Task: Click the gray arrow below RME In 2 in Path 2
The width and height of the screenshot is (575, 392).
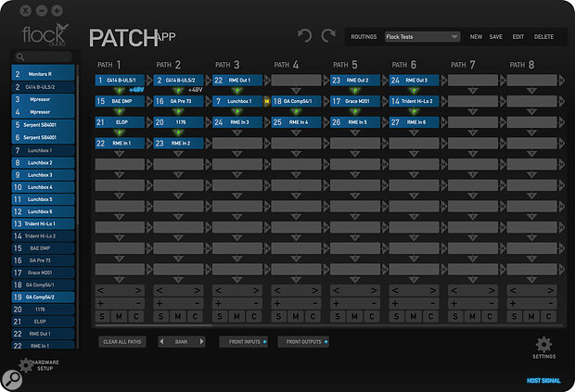Action: (x=178, y=154)
